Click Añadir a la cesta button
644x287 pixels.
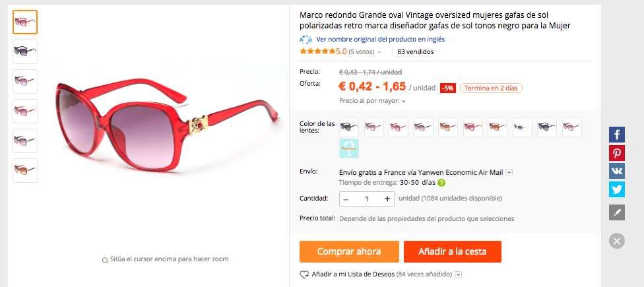453,251
